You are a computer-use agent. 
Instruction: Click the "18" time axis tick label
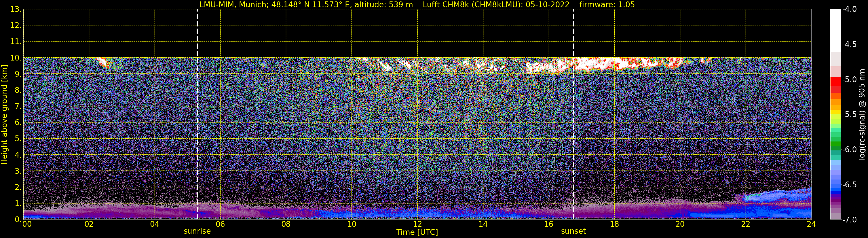(615, 224)
